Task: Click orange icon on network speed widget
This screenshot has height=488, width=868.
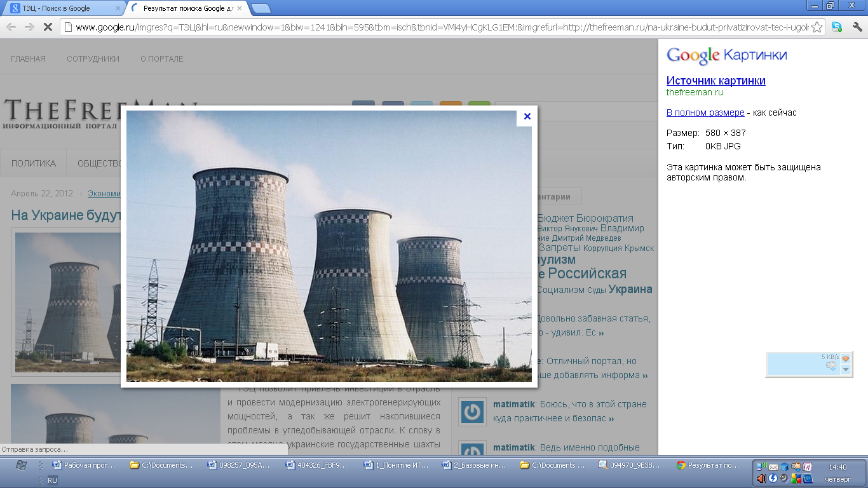Action: [846, 359]
